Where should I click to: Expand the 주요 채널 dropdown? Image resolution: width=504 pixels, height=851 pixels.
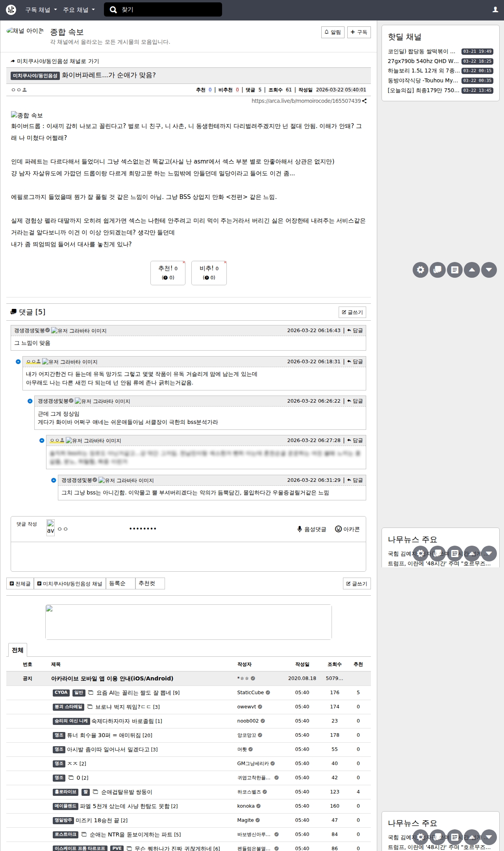tap(79, 10)
